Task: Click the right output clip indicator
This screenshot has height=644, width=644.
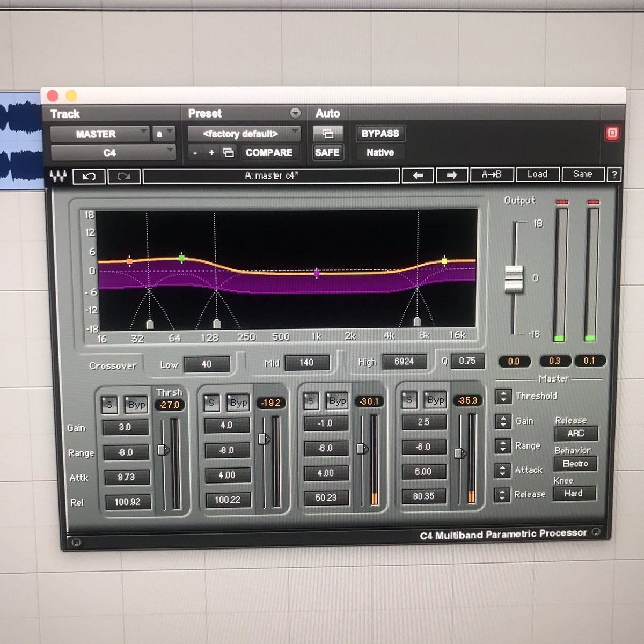Action: click(593, 202)
